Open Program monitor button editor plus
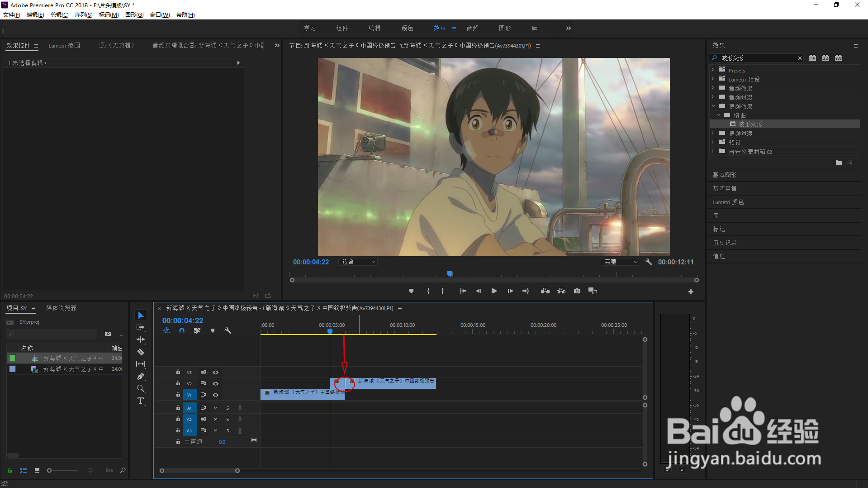This screenshot has width=868, height=488. pyautogui.click(x=691, y=292)
